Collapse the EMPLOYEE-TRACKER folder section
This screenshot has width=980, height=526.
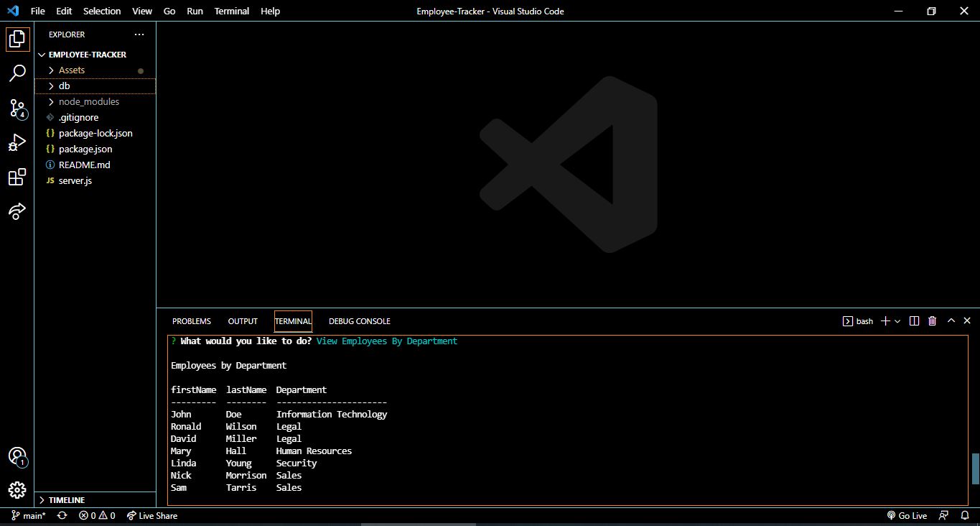[x=95, y=55]
